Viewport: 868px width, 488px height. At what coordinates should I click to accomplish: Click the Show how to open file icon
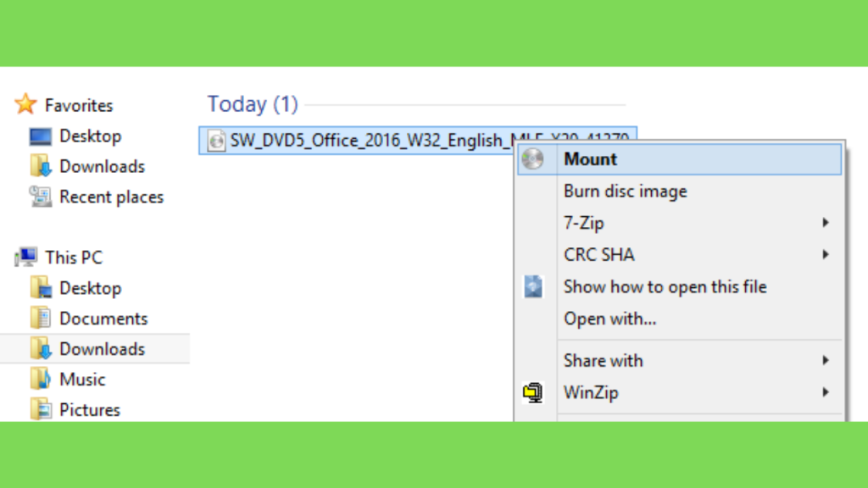[532, 286]
